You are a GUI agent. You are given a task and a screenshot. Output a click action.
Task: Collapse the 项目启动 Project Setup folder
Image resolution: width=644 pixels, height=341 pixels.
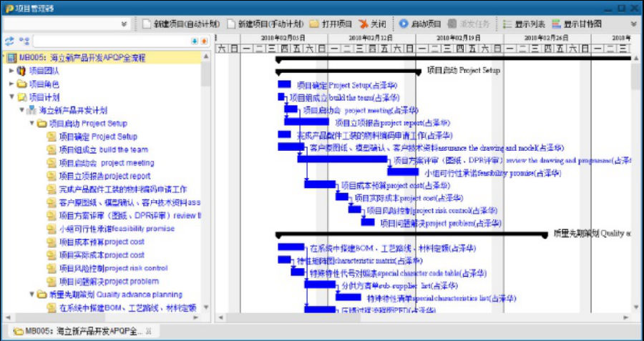click(31, 123)
